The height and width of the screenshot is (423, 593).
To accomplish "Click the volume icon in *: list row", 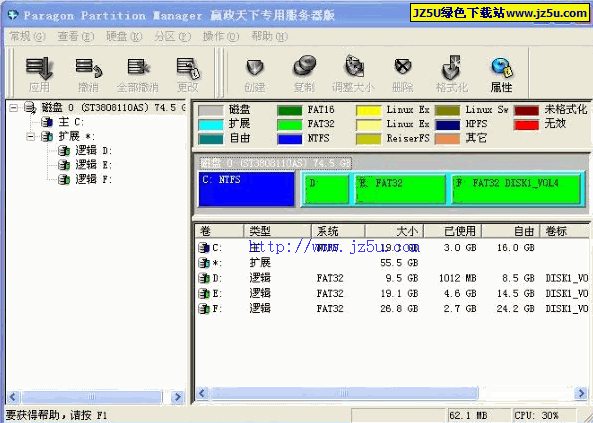I will 204,263.
